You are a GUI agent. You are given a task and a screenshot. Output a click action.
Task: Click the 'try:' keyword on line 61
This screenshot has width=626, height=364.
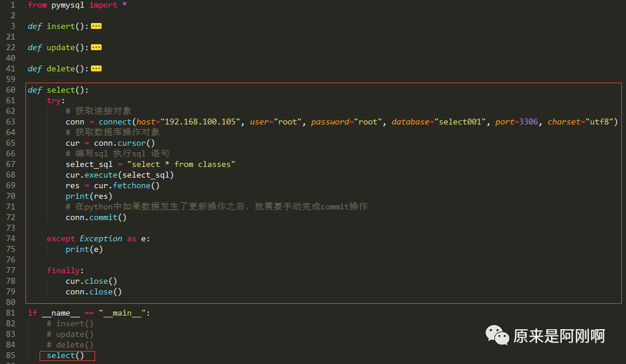[x=56, y=100]
